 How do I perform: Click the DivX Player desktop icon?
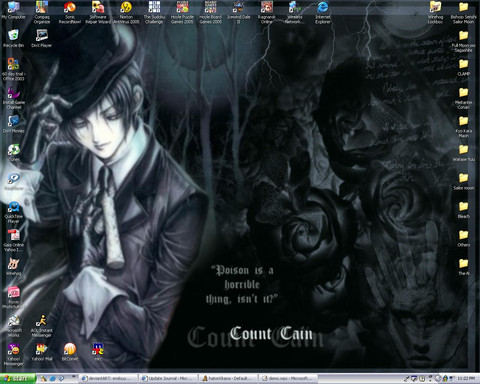coord(42,39)
